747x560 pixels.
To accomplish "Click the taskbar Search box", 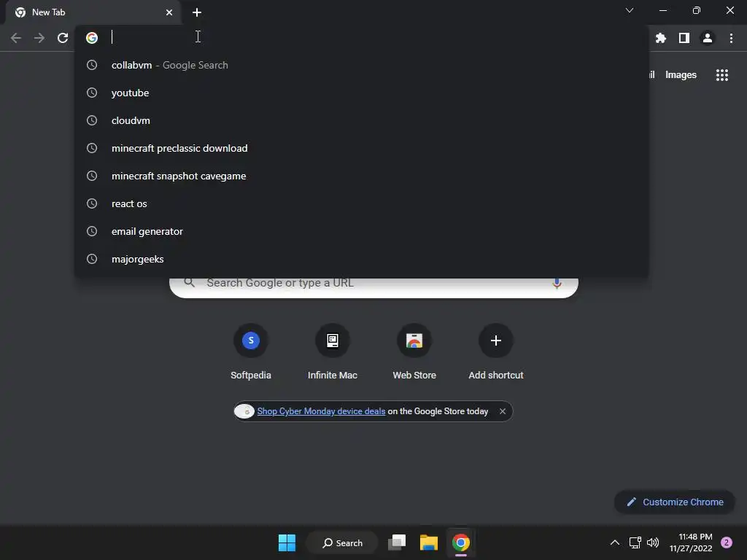I will (x=343, y=542).
